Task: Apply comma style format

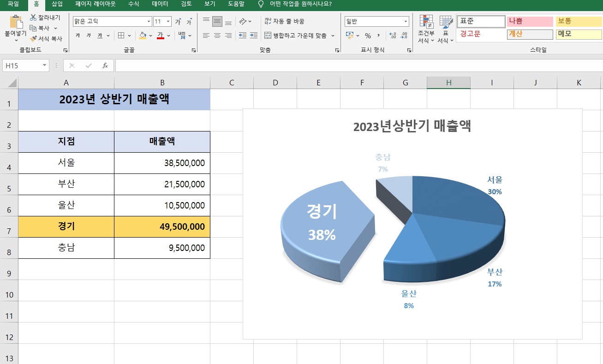Action: (379, 36)
